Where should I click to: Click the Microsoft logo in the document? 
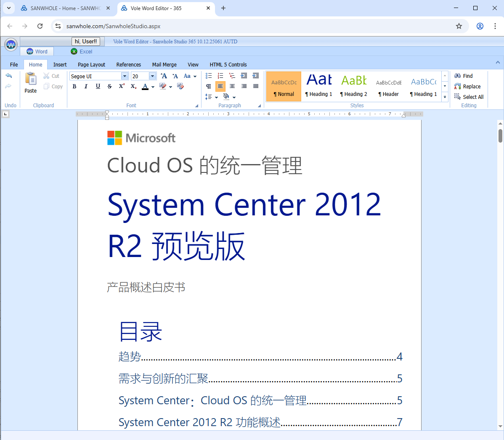(x=141, y=138)
